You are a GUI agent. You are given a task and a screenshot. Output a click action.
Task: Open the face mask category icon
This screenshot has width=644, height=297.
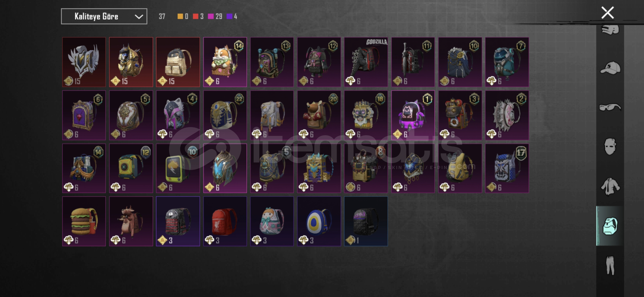610,147
